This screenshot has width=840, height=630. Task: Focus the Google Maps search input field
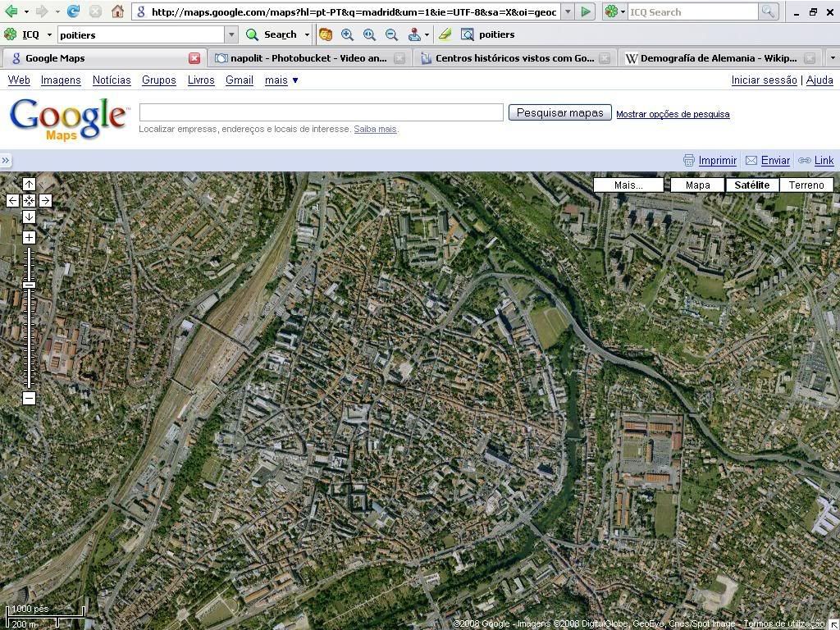pyautogui.click(x=321, y=112)
